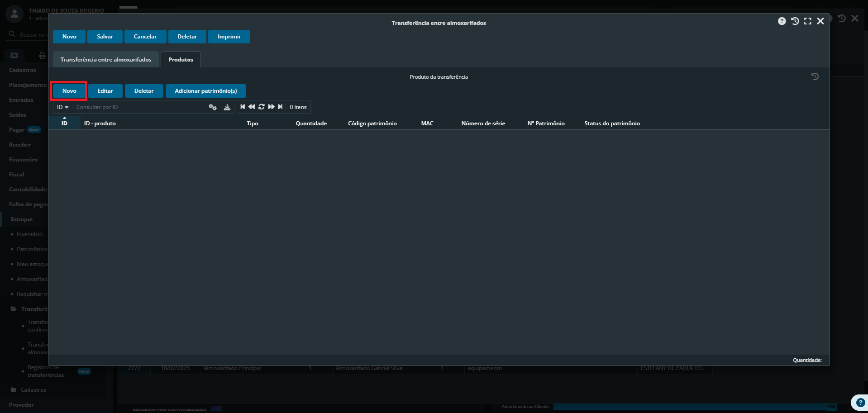
Task: Go to the last page of results
Action: pyautogui.click(x=281, y=107)
